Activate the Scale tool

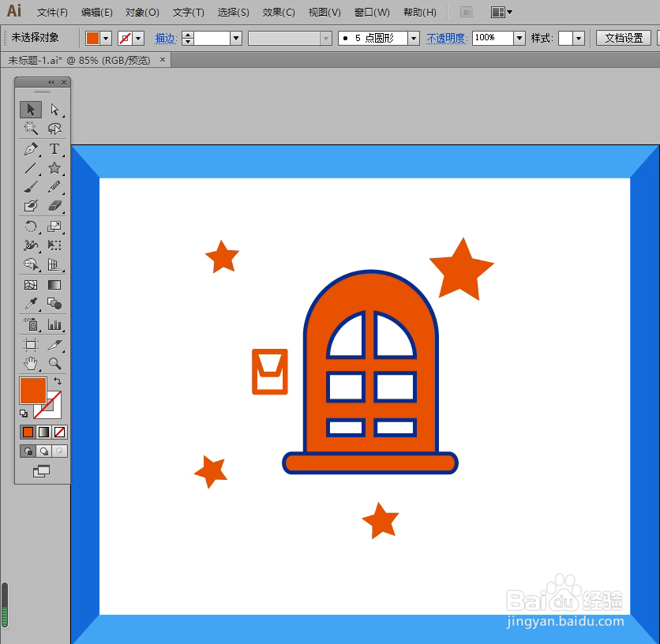tap(54, 227)
